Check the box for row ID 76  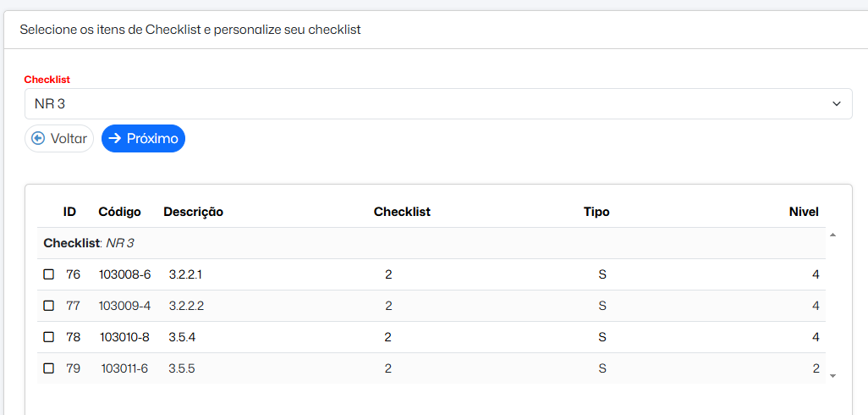pyautogui.click(x=49, y=274)
